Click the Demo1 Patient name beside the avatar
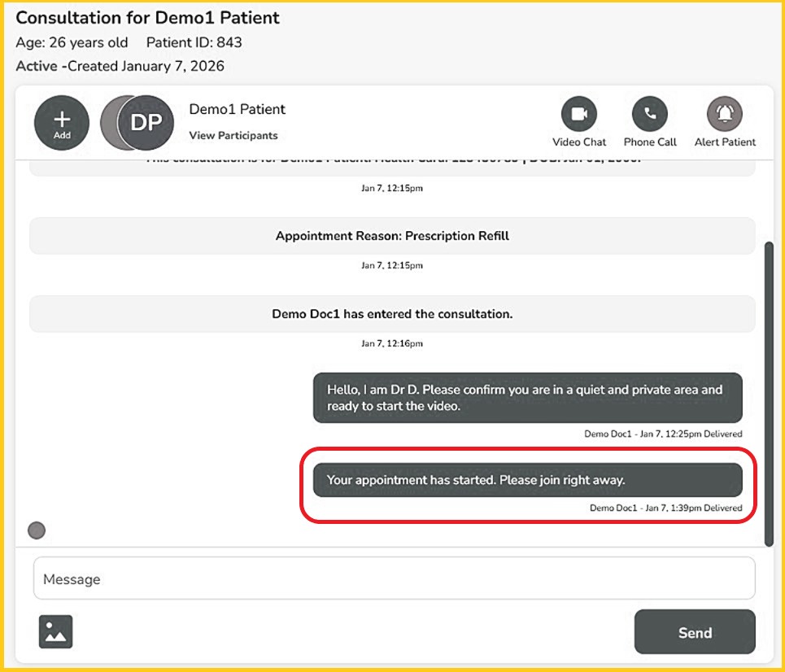This screenshot has height=672, width=785. 238,109
